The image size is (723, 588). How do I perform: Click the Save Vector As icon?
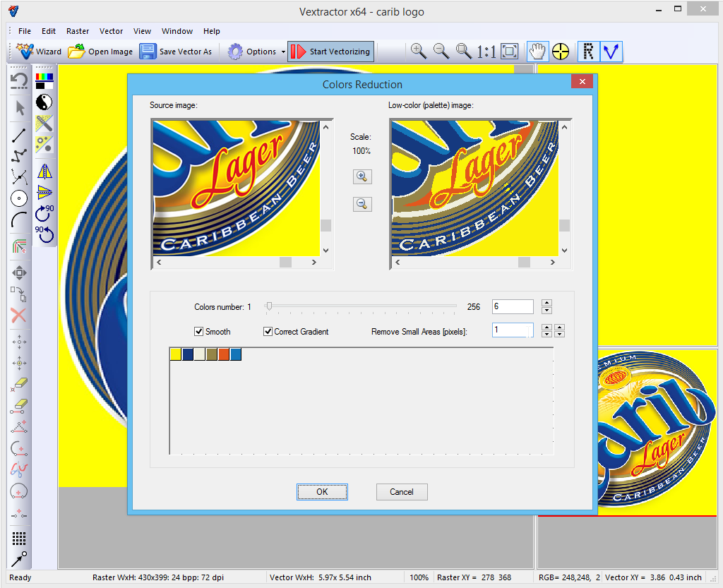point(148,52)
